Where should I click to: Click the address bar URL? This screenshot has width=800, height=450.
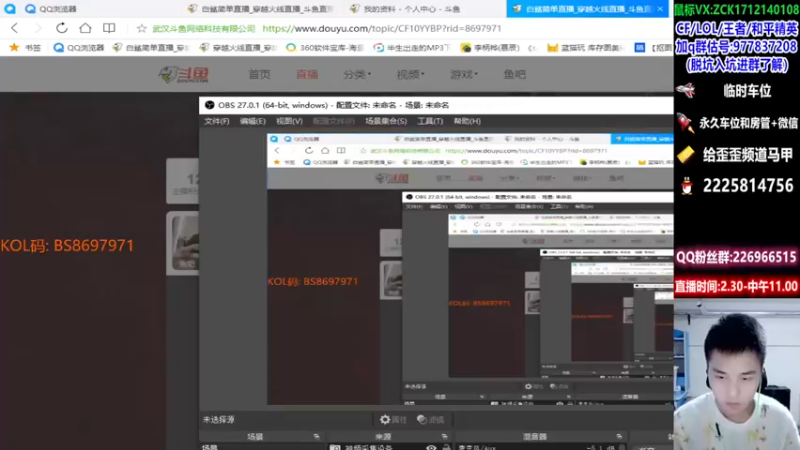[382, 29]
